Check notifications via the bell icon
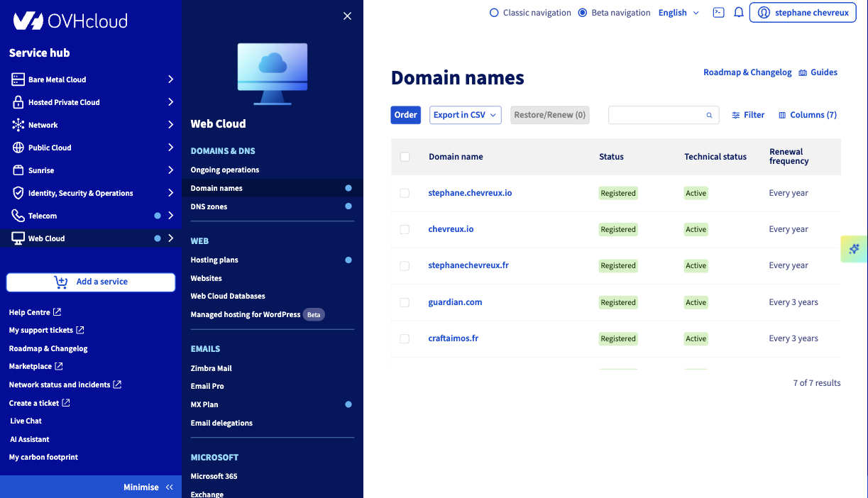The image size is (868, 498). tap(739, 12)
